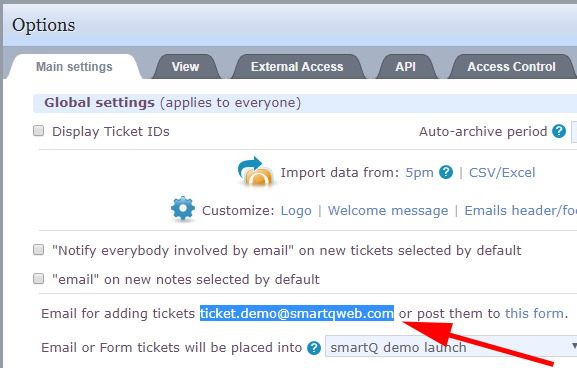The height and width of the screenshot is (368, 577).
Task: Click the import arrow icon
Action: tap(256, 171)
